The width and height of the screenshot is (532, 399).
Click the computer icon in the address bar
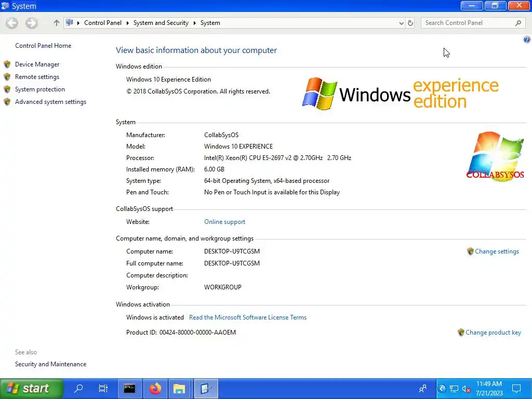(x=70, y=23)
